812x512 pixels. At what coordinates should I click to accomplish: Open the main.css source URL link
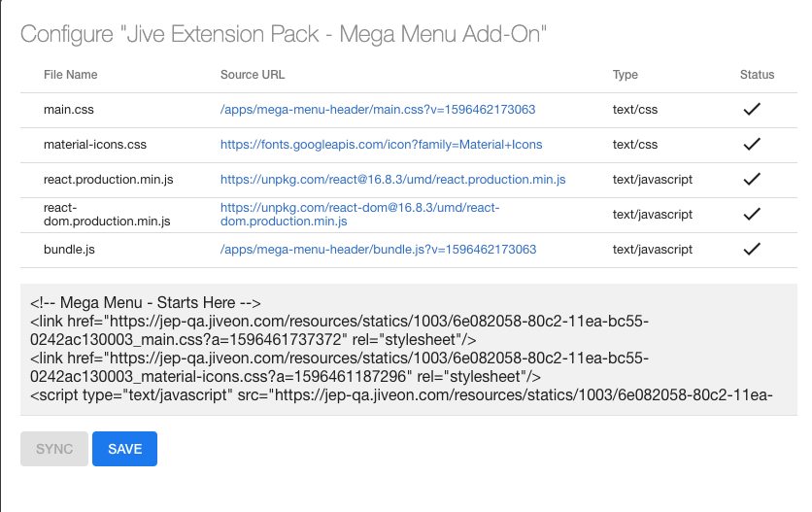point(378,110)
